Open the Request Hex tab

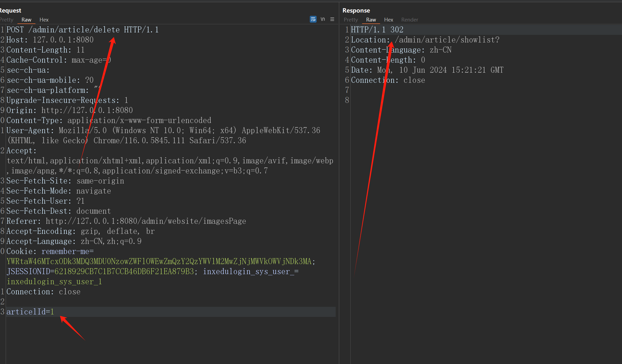pyautogui.click(x=44, y=20)
